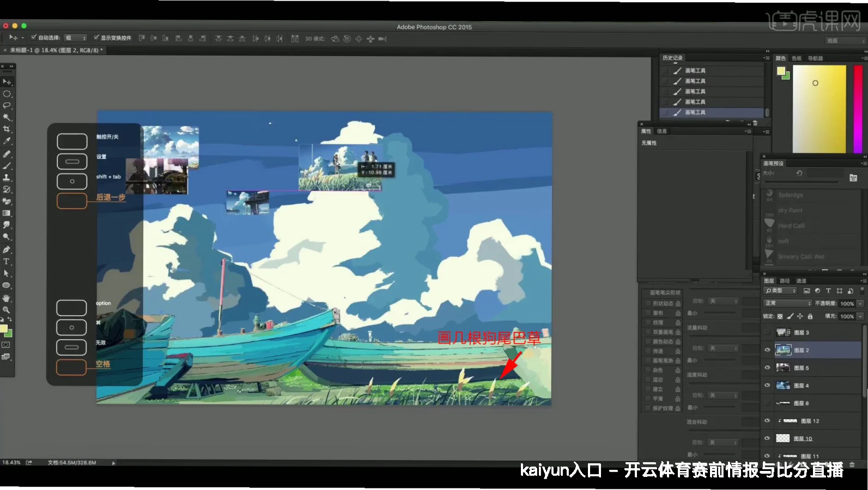
Task: Switch to the 导航器 tab
Action: (x=815, y=58)
